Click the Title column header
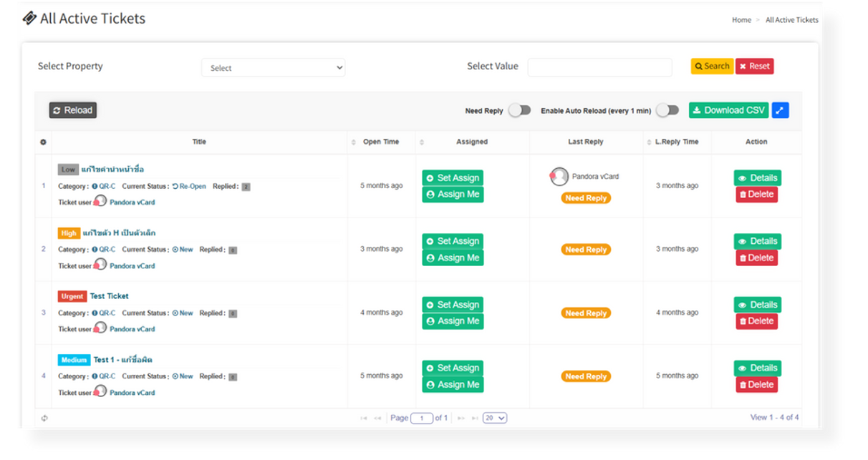 tap(199, 142)
